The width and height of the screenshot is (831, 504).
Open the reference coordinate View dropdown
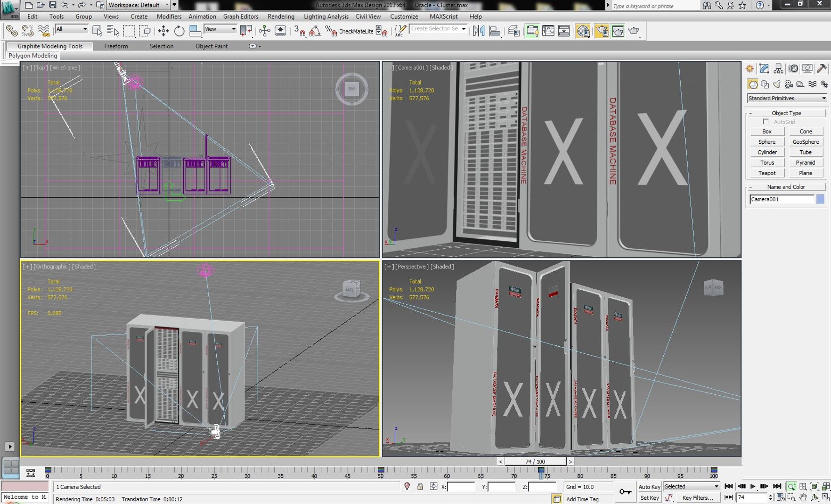tap(220, 29)
